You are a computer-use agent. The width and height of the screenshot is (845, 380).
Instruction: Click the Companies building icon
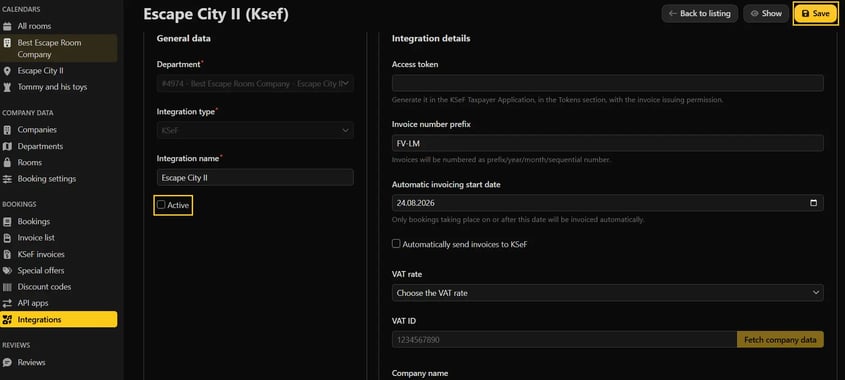7,130
